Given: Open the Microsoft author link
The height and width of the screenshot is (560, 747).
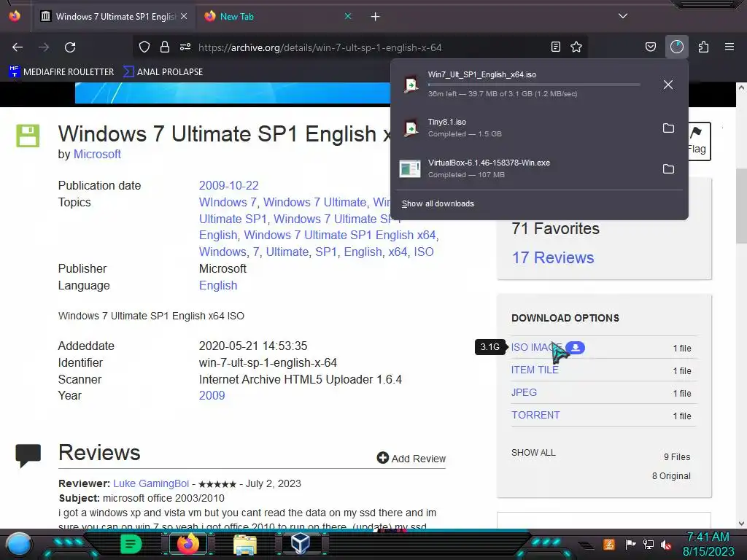Looking at the screenshot, I should [97, 155].
